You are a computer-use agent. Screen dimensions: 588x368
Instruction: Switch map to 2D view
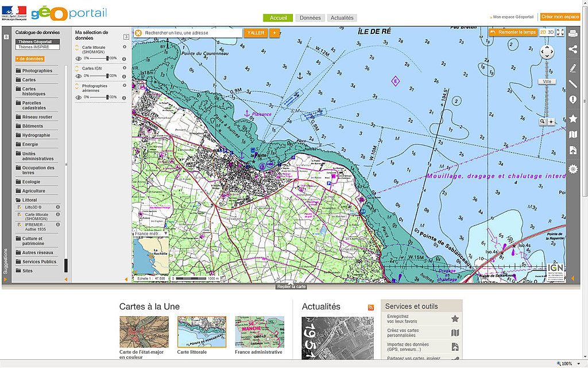click(x=543, y=32)
